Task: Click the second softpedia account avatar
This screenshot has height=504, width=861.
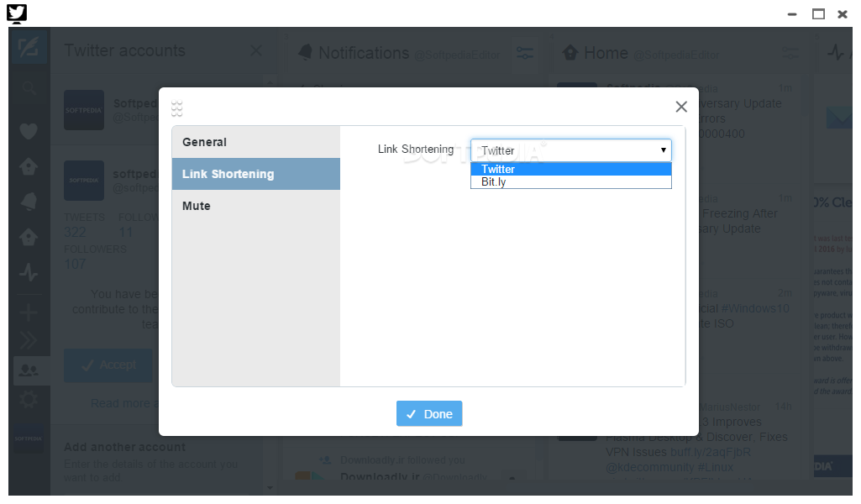Action: [x=83, y=180]
